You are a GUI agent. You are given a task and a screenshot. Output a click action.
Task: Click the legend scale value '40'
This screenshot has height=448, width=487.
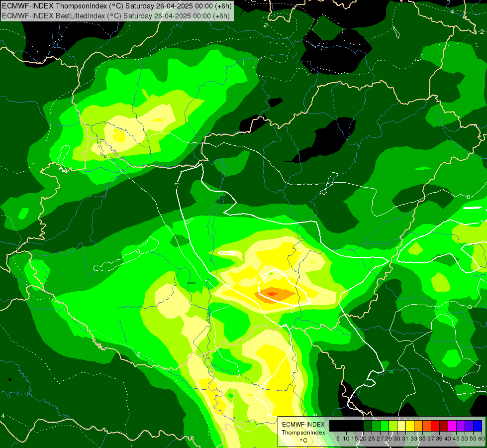tap(448, 439)
